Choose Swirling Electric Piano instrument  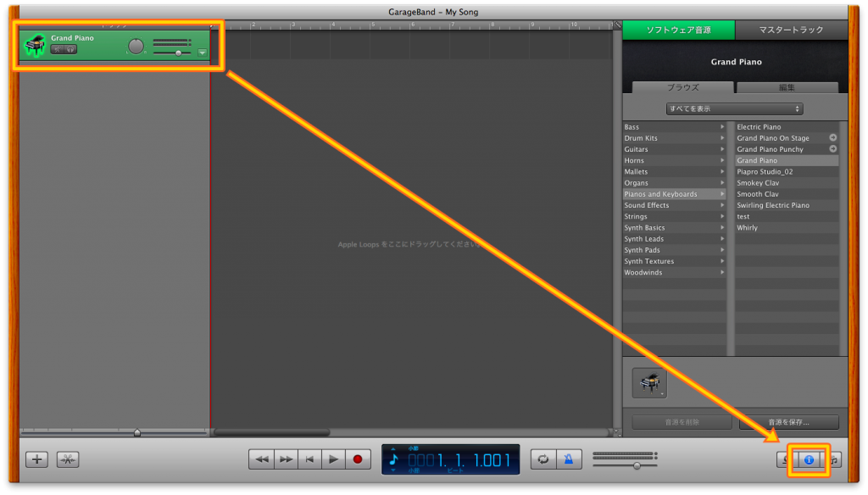787,205
